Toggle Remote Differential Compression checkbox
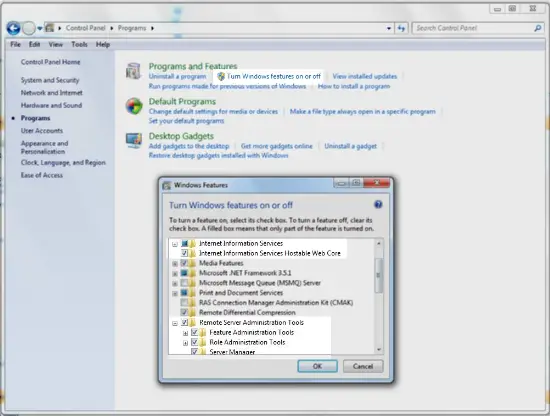 185,312
